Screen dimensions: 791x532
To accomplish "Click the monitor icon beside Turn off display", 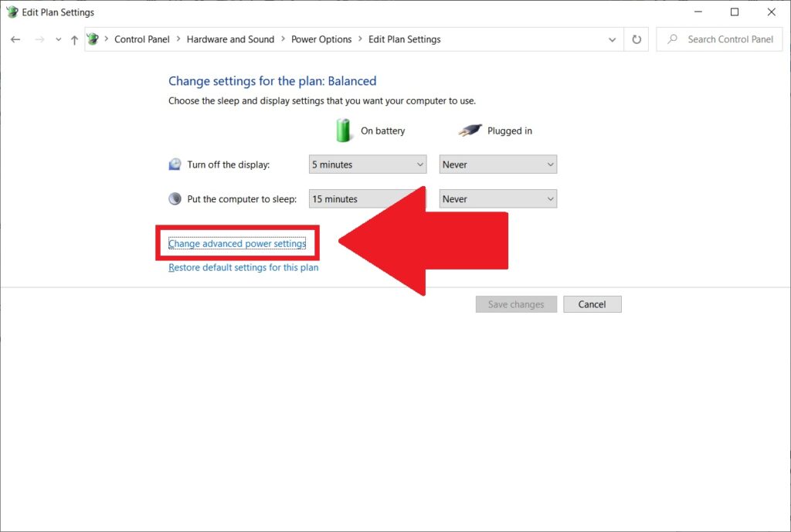I will click(175, 164).
